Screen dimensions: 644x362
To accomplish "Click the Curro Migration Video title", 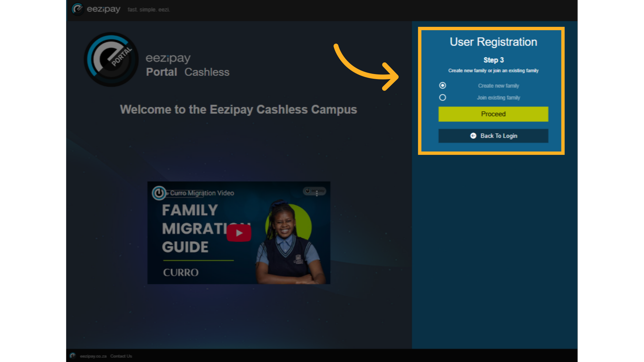I will [x=202, y=193].
